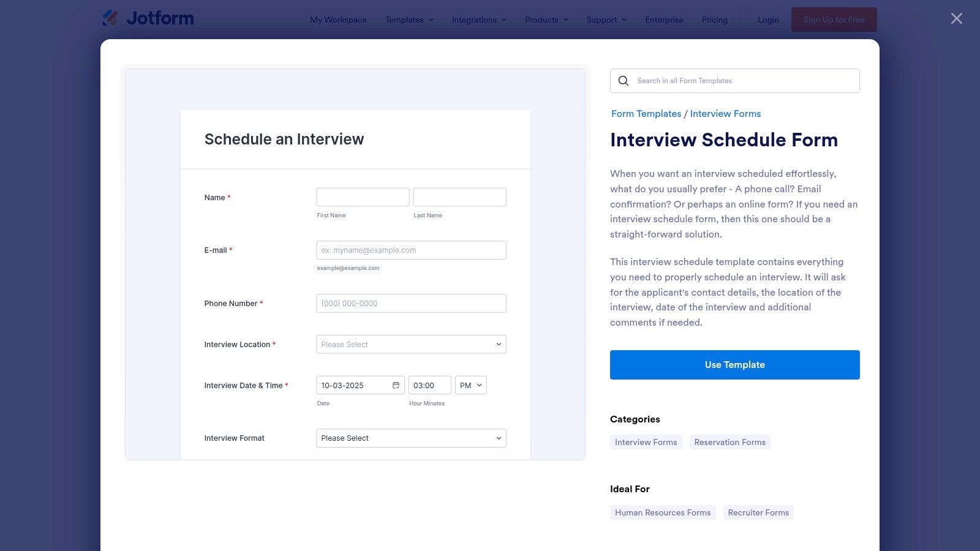Click the E-mail input field

[x=411, y=250]
